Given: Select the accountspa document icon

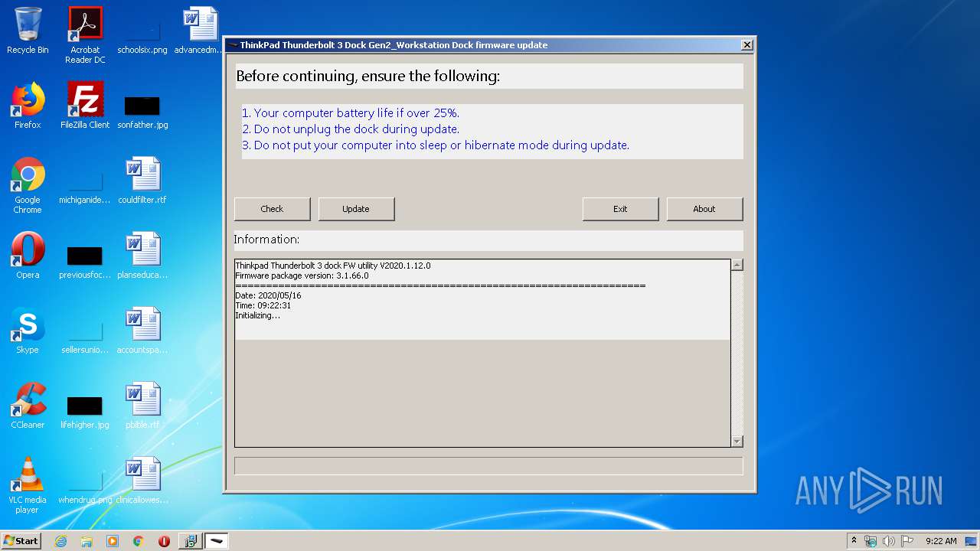Looking at the screenshot, I should pos(142,331).
